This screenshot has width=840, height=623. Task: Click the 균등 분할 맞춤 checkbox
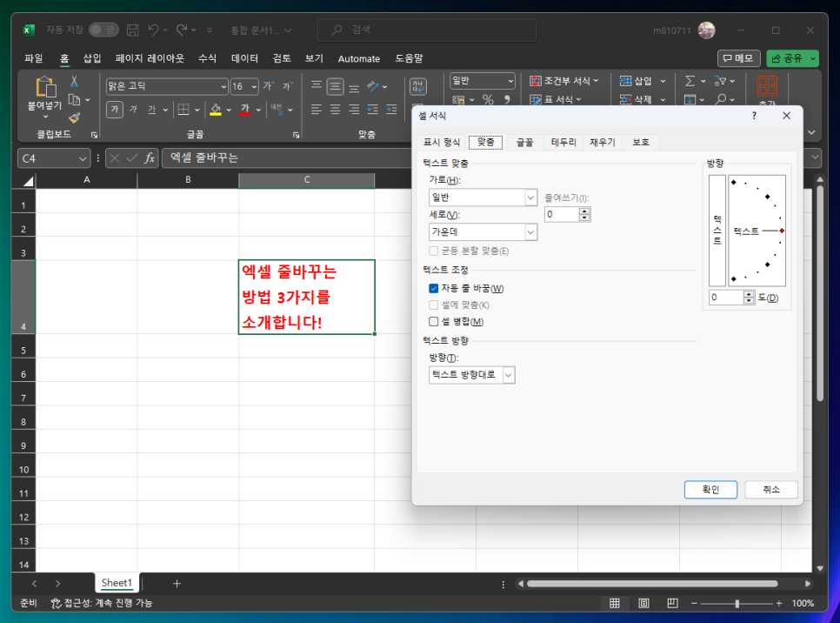434,251
